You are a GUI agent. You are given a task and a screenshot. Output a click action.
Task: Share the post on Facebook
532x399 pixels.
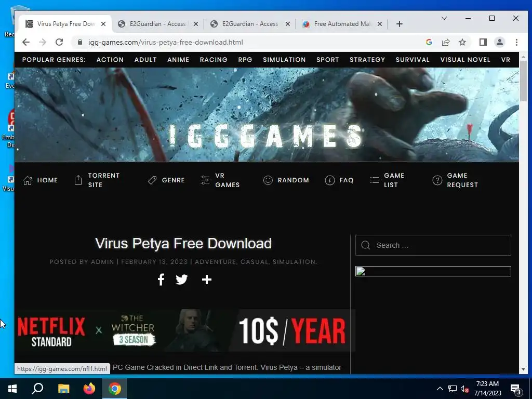[x=161, y=280]
